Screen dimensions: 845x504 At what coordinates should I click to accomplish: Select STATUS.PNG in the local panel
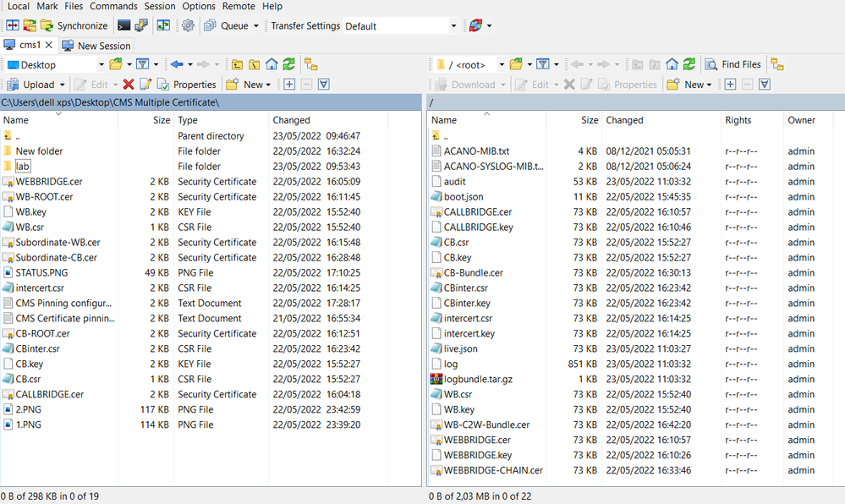[41, 273]
